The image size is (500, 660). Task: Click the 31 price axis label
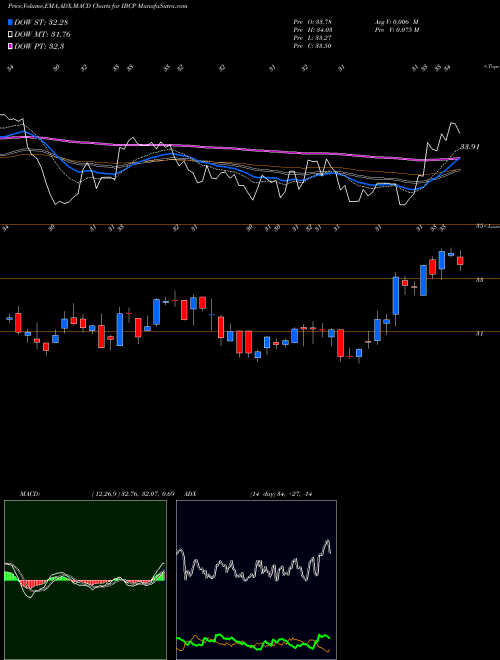click(479, 333)
